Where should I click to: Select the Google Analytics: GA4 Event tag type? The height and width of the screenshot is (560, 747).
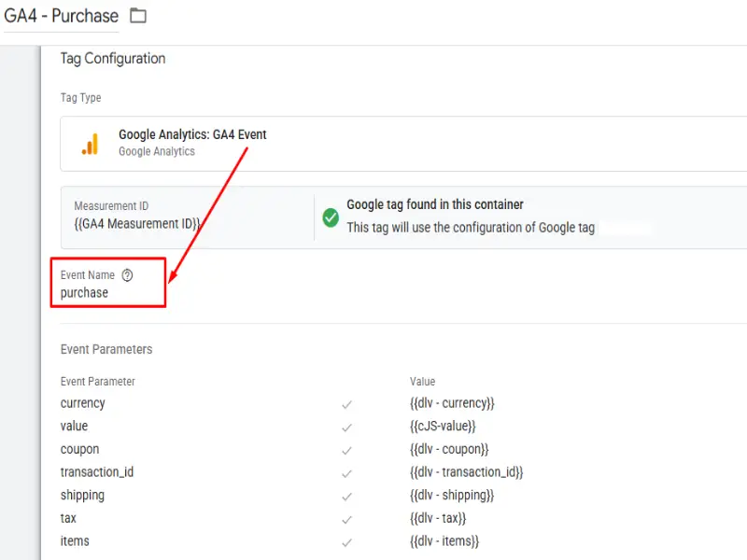(x=192, y=134)
